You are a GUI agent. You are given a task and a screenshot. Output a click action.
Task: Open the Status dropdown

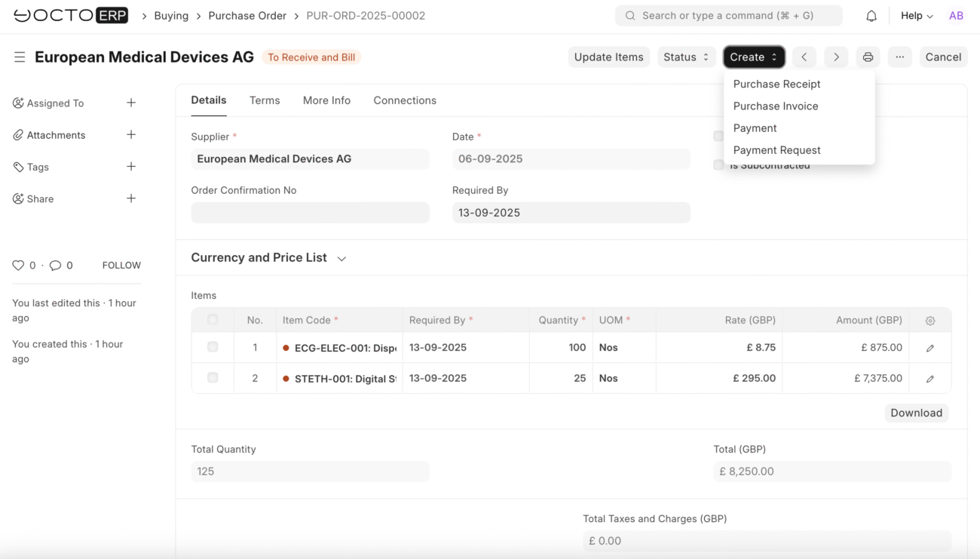pyautogui.click(x=686, y=57)
